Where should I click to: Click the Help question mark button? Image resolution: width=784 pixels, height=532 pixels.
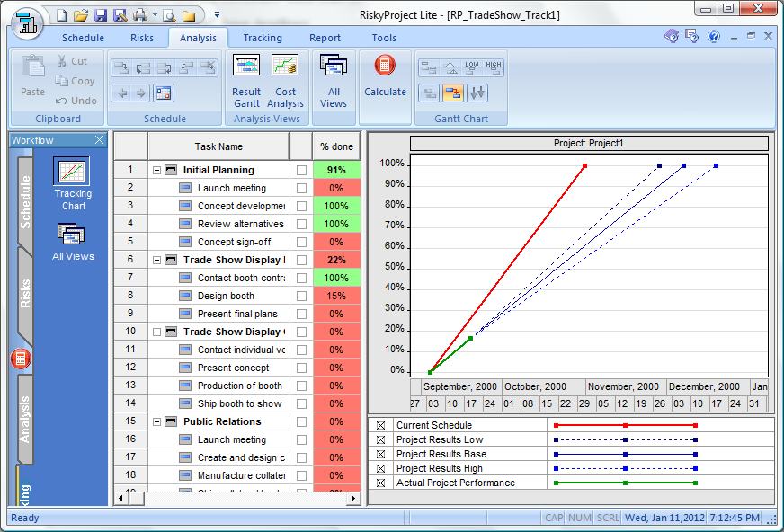(713, 36)
